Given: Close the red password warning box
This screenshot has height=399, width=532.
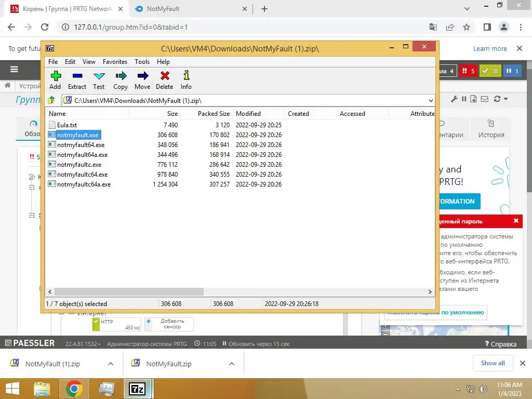Looking at the screenshot, I should point(516,221).
